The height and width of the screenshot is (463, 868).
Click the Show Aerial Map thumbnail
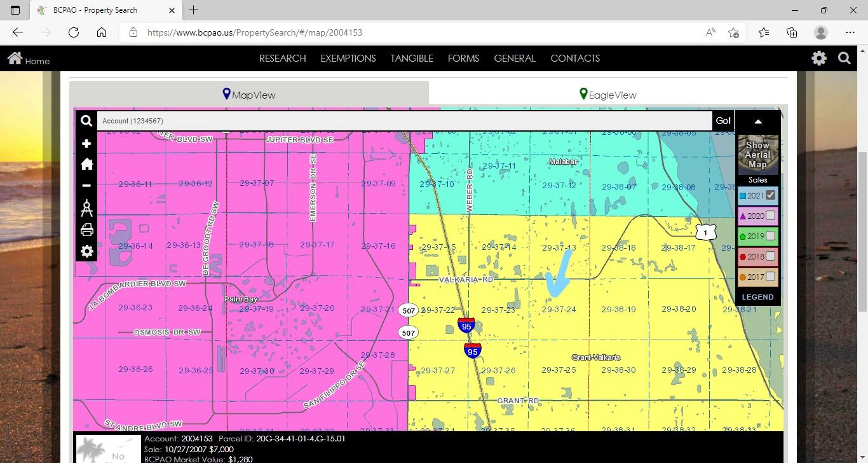tap(757, 155)
